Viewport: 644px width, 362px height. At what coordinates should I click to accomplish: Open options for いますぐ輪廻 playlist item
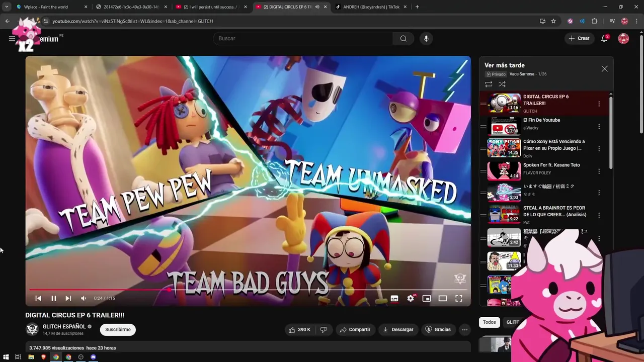pyautogui.click(x=599, y=193)
